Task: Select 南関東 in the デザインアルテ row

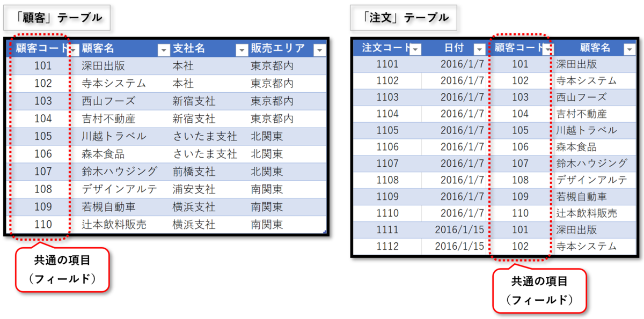Action: coord(267,189)
